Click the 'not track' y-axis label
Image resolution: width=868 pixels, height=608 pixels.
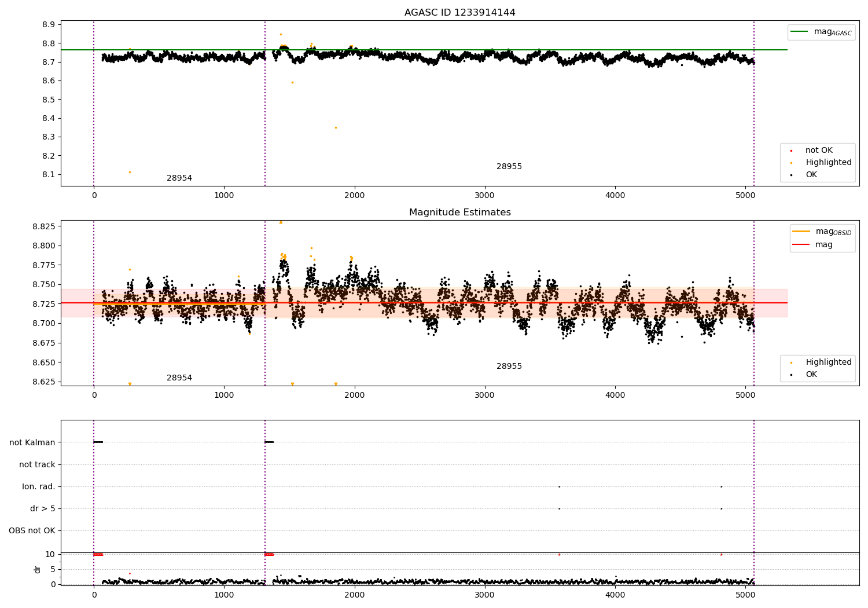click(37, 465)
